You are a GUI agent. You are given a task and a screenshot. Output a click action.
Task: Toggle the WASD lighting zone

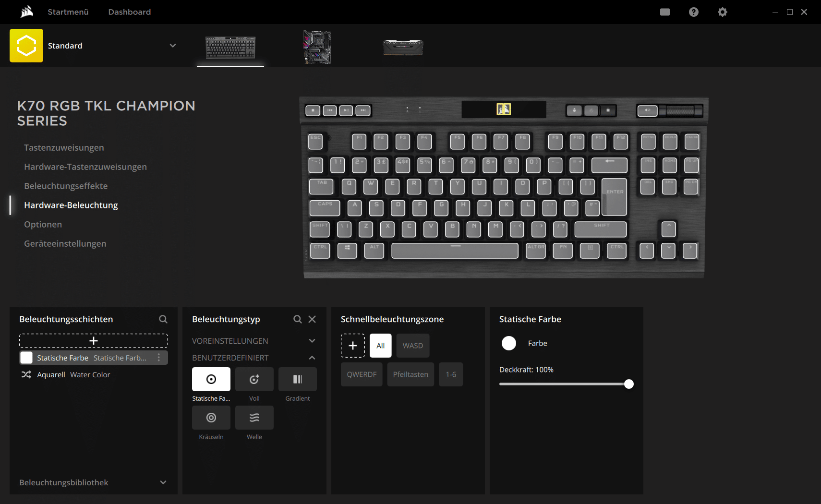point(412,346)
